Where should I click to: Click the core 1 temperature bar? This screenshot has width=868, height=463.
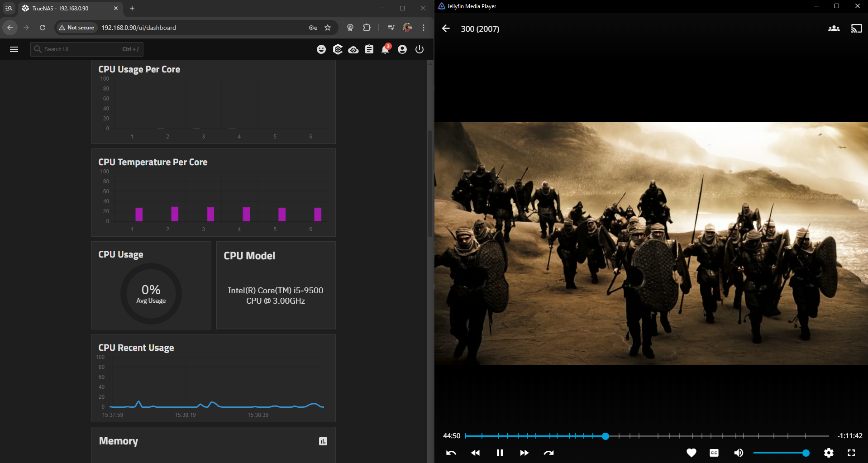tap(139, 215)
